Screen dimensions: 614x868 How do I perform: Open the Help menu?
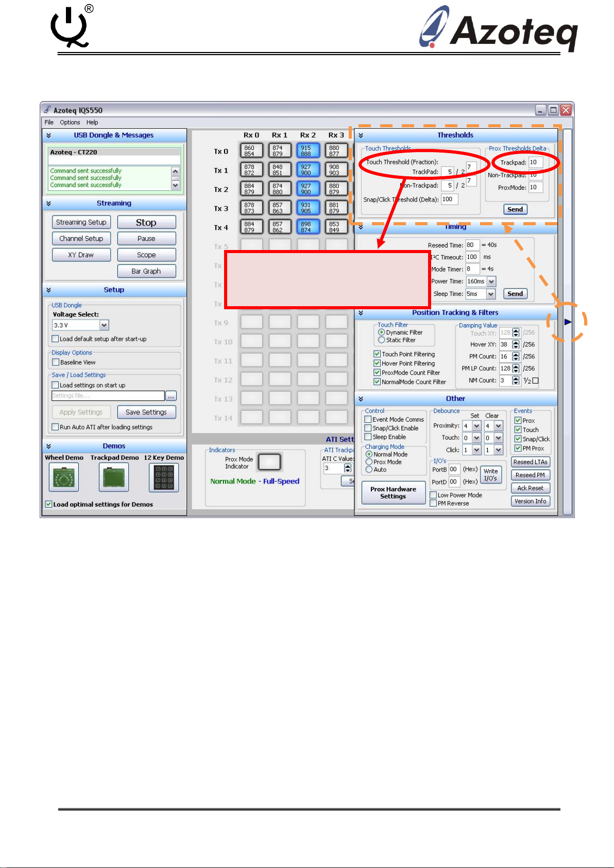pyautogui.click(x=92, y=122)
